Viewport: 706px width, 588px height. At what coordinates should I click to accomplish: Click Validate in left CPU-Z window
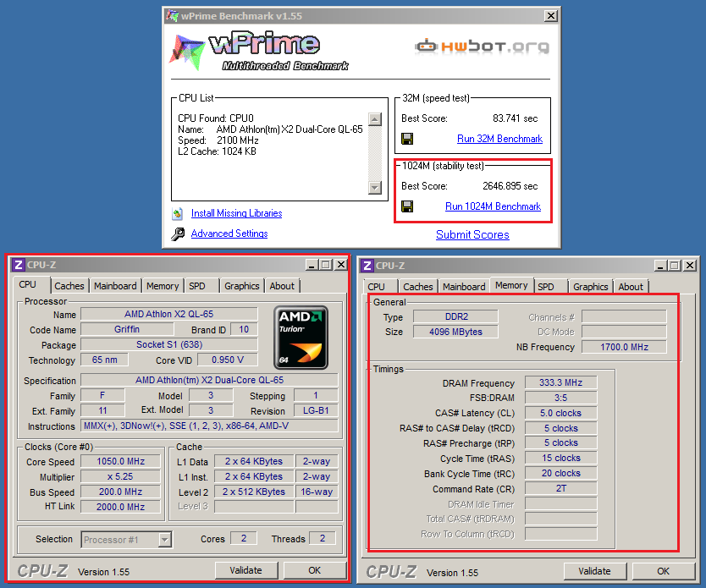[x=245, y=570]
